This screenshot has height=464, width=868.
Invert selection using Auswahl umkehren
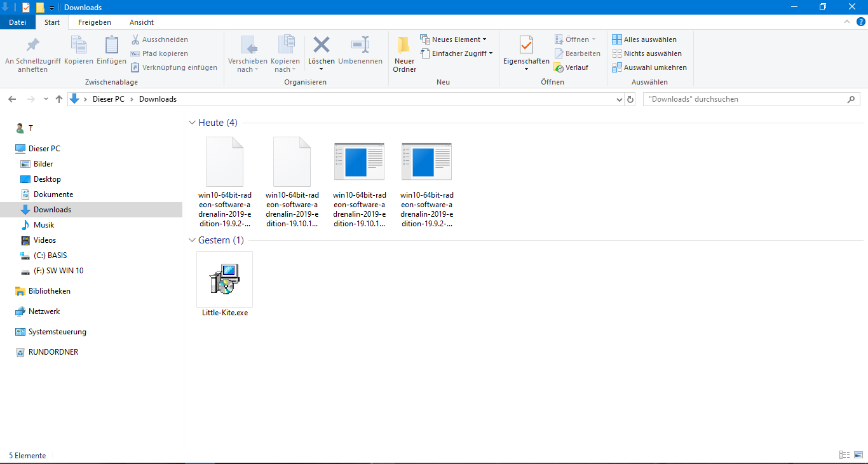(x=649, y=67)
